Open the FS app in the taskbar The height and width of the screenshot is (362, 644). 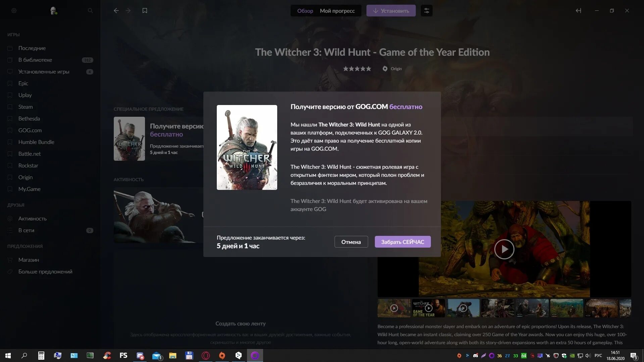(x=123, y=355)
